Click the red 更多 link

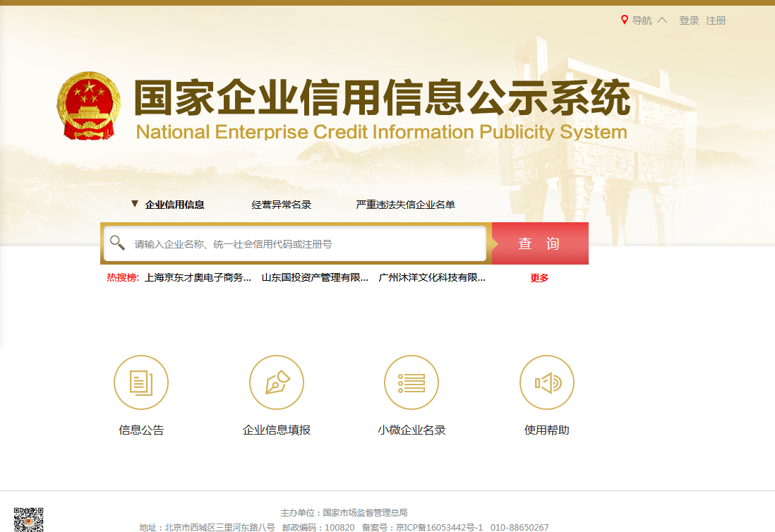539,278
